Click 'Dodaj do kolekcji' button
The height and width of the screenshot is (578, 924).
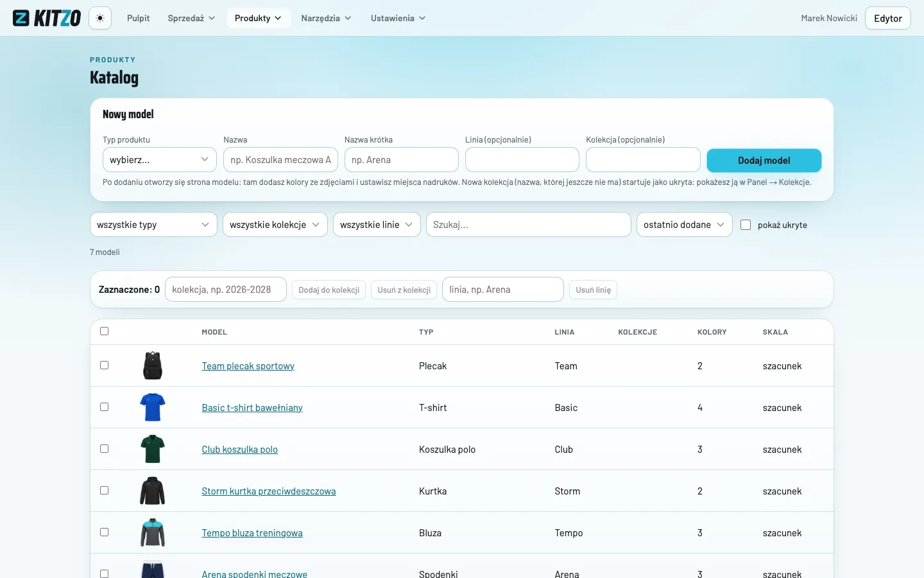click(329, 290)
